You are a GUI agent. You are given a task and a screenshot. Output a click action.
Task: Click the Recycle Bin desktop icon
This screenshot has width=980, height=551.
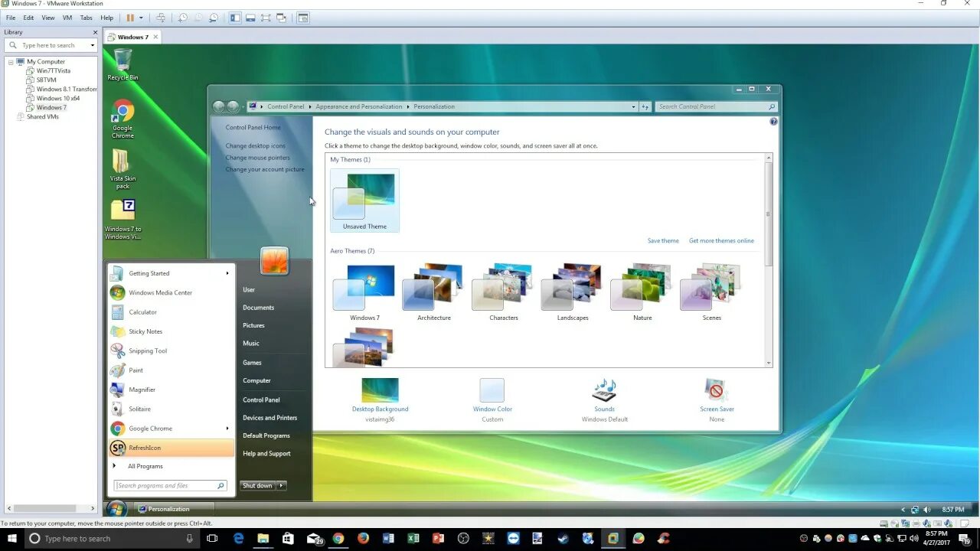coord(122,64)
